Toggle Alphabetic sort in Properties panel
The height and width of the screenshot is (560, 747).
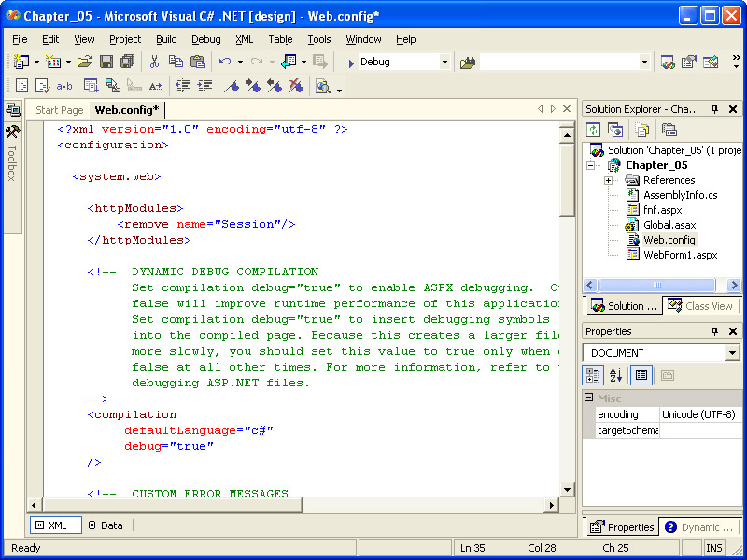coord(616,375)
